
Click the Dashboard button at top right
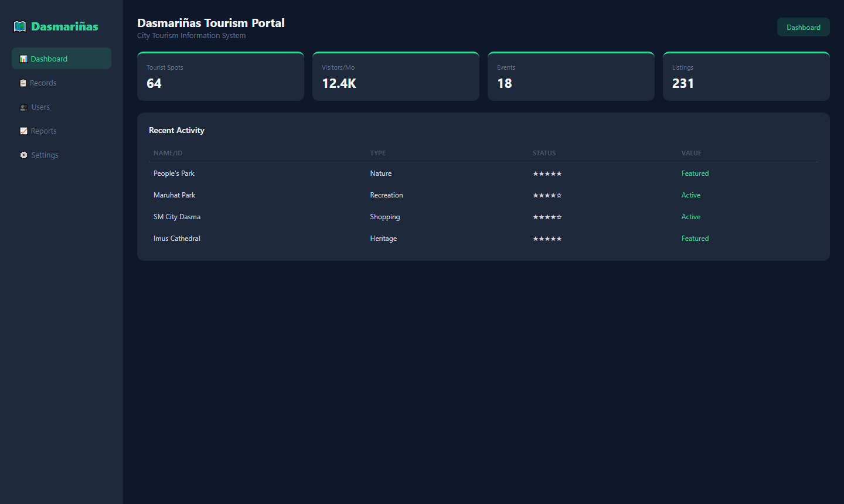tap(804, 27)
